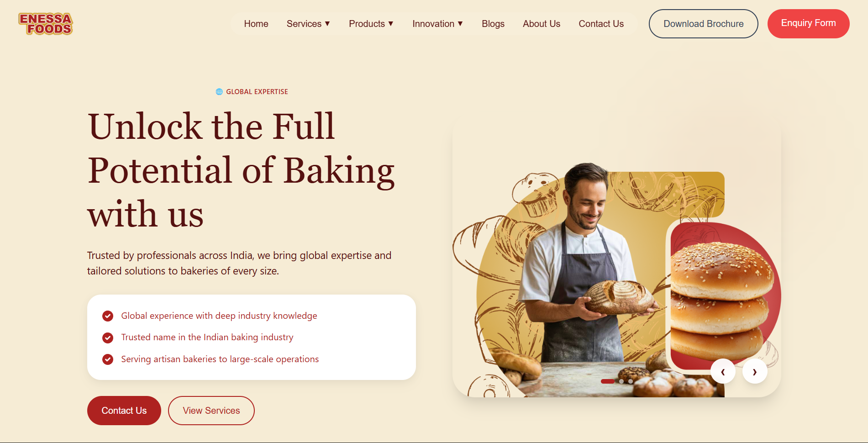Open the Enquiry Form

click(x=809, y=24)
